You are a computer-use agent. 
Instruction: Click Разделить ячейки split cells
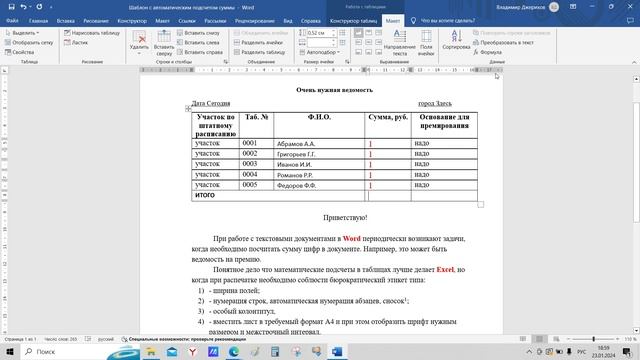258,42
